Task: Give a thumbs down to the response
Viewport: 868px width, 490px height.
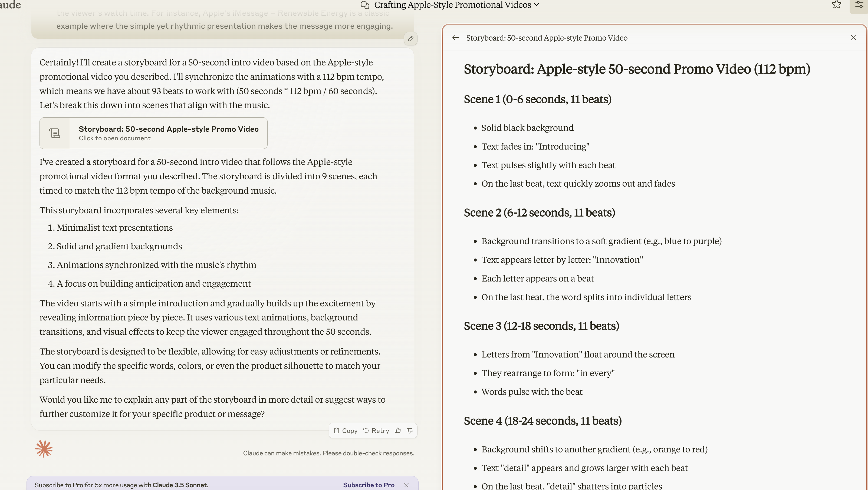Action: coord(409,431)
